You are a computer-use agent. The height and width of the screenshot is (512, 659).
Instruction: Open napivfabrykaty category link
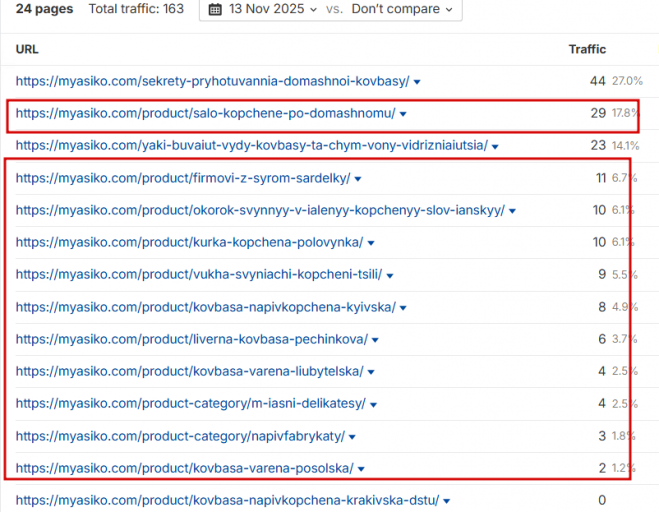(x=180, y=436)
